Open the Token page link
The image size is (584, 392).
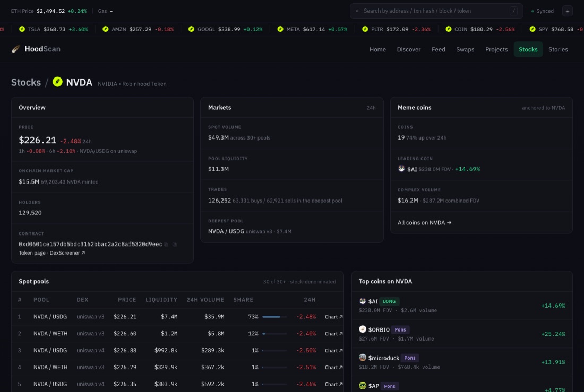tap(32, 253)
